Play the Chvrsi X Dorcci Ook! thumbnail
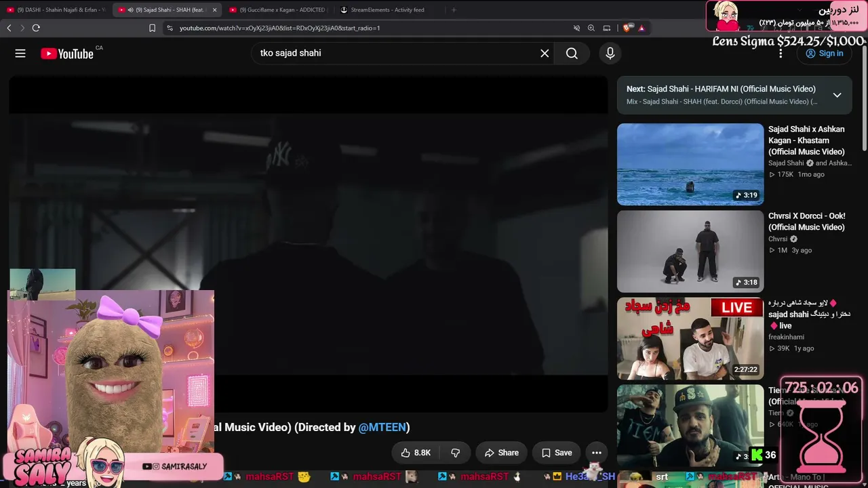Viewport: 868px width, 488px height. pyautogui.click(x=690, y=251)
